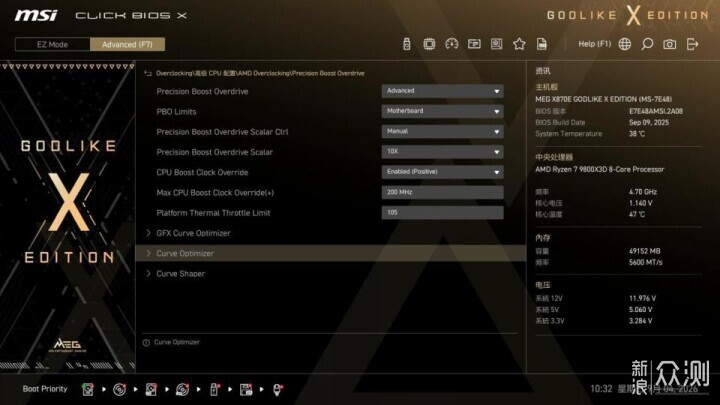Take screenshot using the camera icon
Image resolution: width=720 pixels, height=405 pixels.
click(669, 44)
